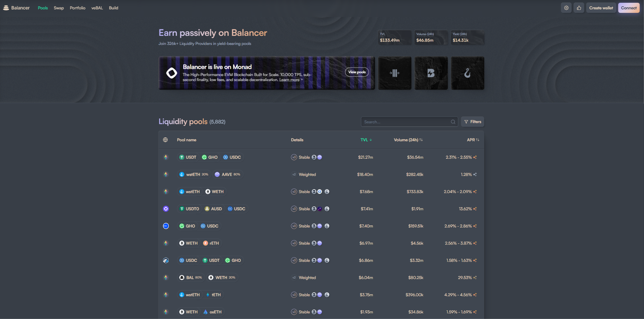This screenshot has height=319, width=644.
Task: Click the USDTO token chip
Action: click(x=189, y=209)
